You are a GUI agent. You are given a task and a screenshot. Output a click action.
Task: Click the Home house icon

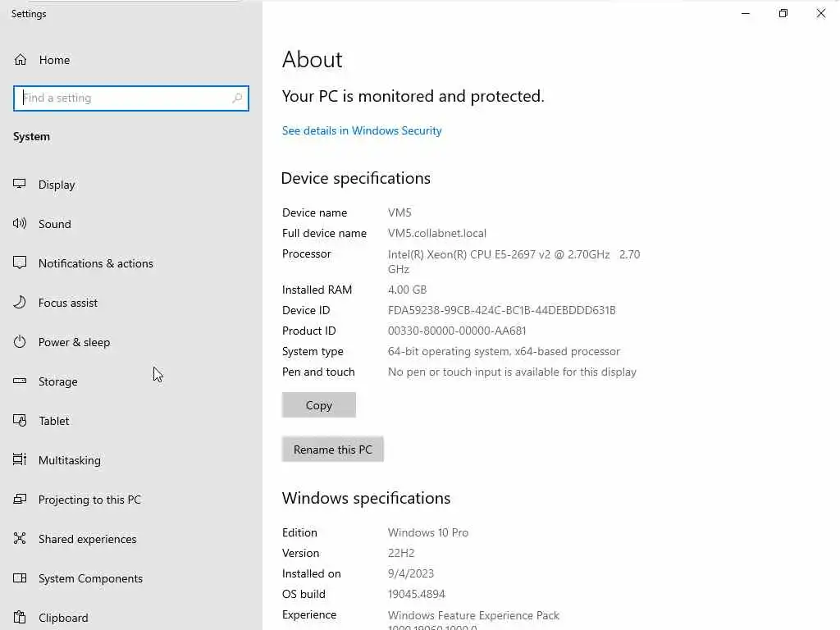[x=21, y=59]
